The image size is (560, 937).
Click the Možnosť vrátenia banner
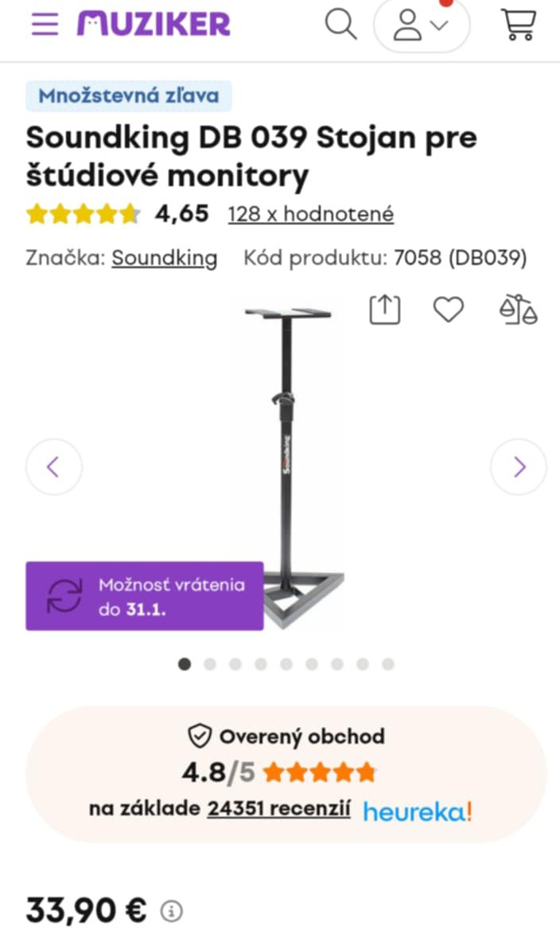144,596
